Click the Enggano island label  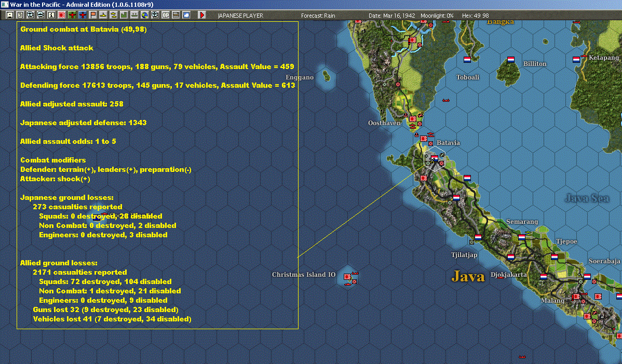point(300,77)
